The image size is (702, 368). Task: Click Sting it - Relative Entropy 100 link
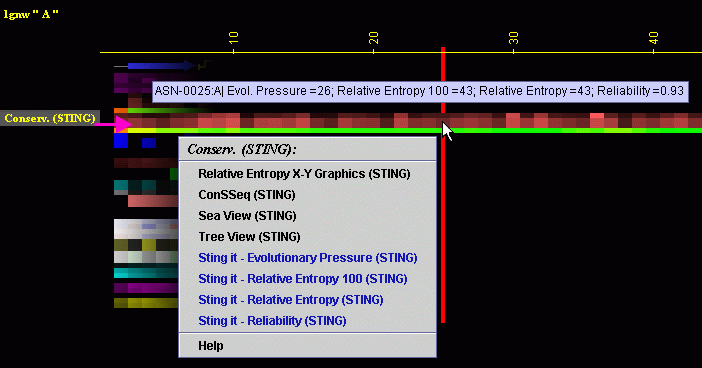[303, 279]
